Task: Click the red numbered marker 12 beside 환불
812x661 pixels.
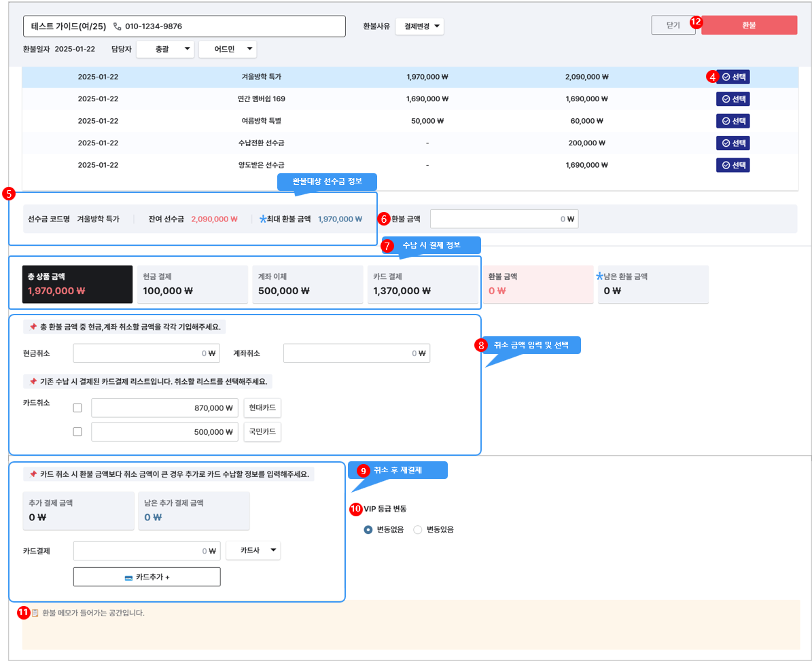Action: click(695, 21)
